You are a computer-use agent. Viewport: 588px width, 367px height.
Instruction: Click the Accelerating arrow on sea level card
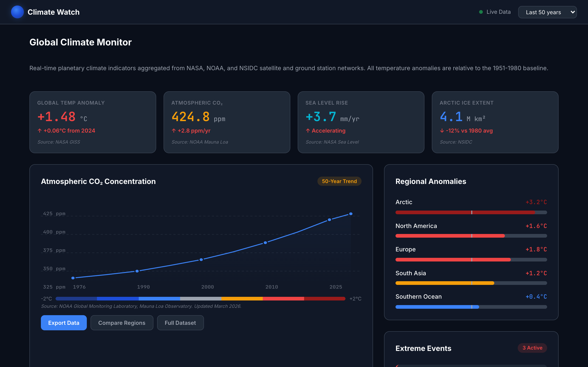click(308, 131)
